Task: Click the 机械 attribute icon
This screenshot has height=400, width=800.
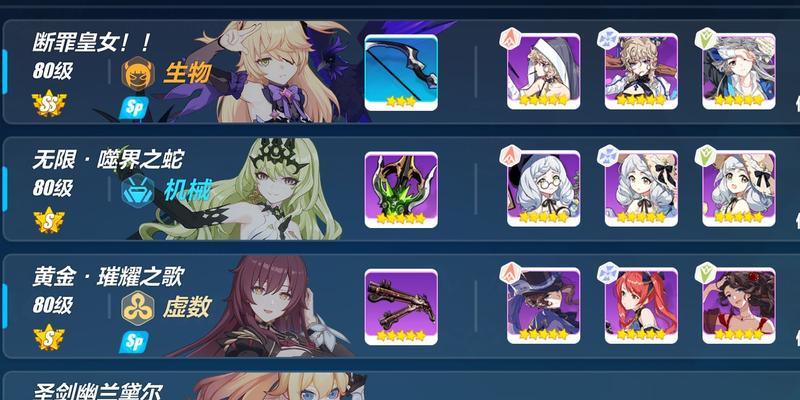Action: tap(138, 191)
